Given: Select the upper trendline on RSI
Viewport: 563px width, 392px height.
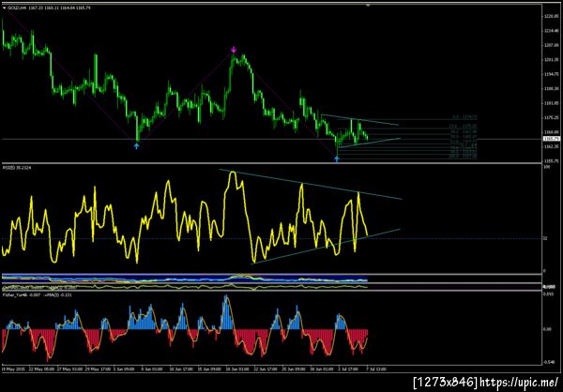Looking at the screenshot, I should point(311,184).
